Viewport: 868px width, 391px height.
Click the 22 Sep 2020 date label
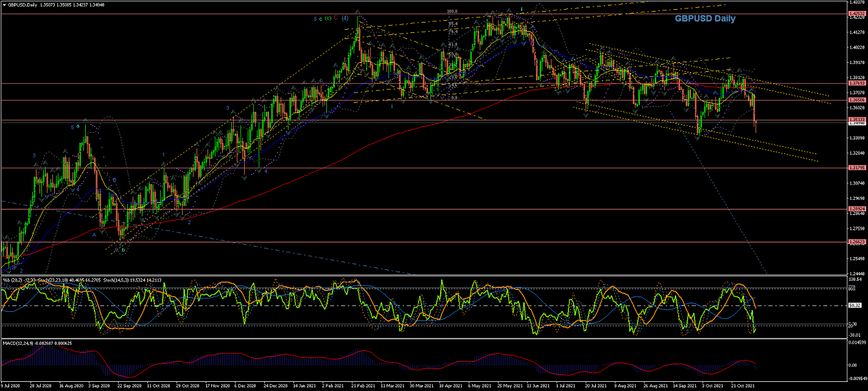pyautogui.click(x=128, y=386)
